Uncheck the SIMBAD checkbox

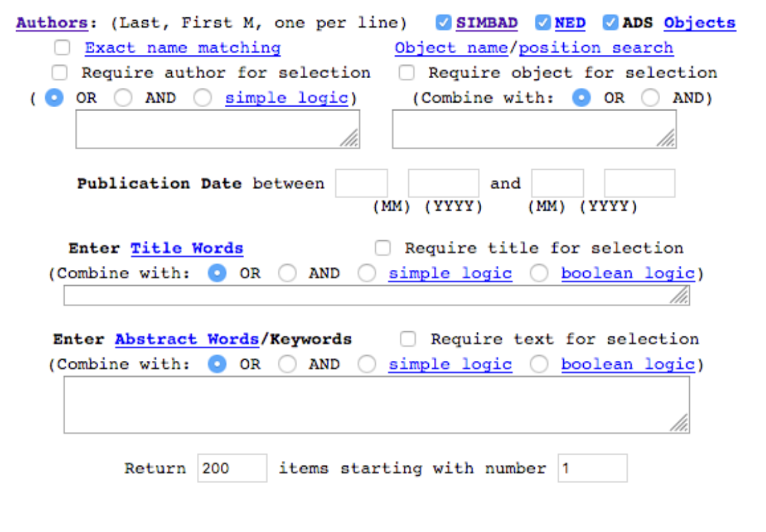tap(443, 23)
